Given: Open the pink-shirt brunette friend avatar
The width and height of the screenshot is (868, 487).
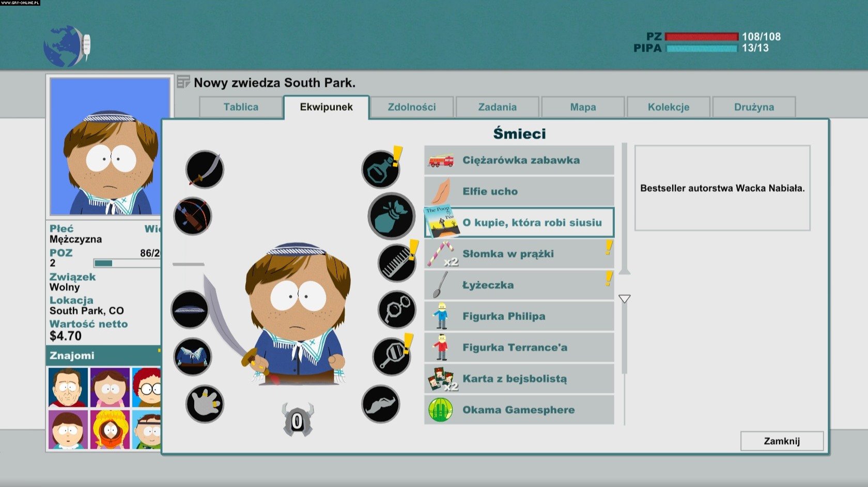Looking at the screenshot, I should pyautogui.click(x=110, y=387).
